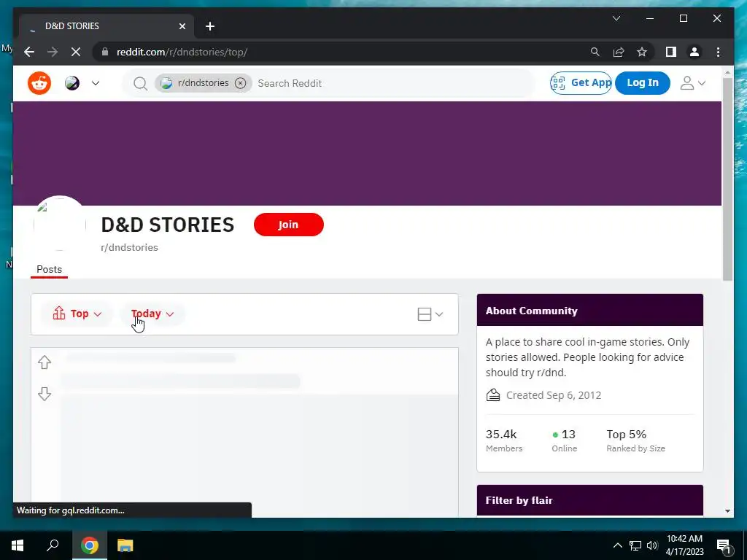This screenshot has width=747, height=560.
Task: Open the user account menu dropdown
Action: pos(692,83)
